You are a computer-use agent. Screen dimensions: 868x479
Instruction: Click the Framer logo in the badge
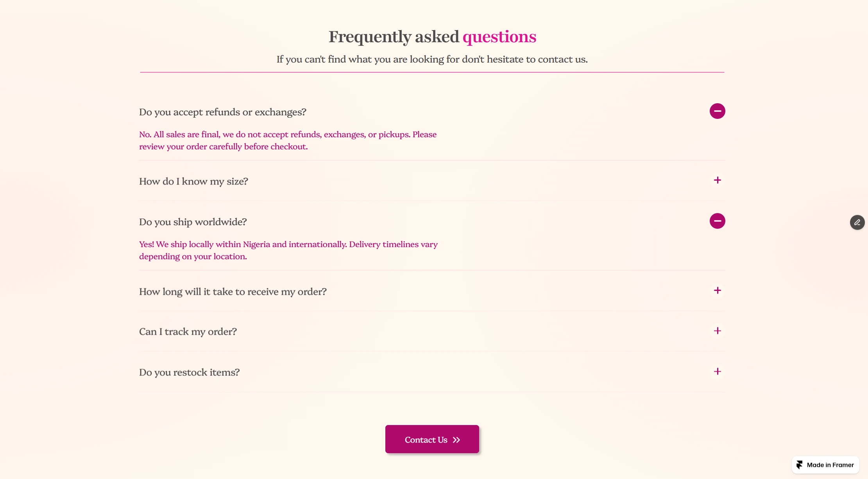[x=800, y=465]
